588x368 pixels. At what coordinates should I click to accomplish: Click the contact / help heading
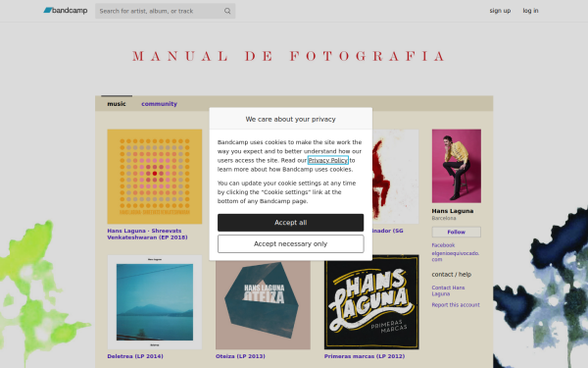pos(451,275)
